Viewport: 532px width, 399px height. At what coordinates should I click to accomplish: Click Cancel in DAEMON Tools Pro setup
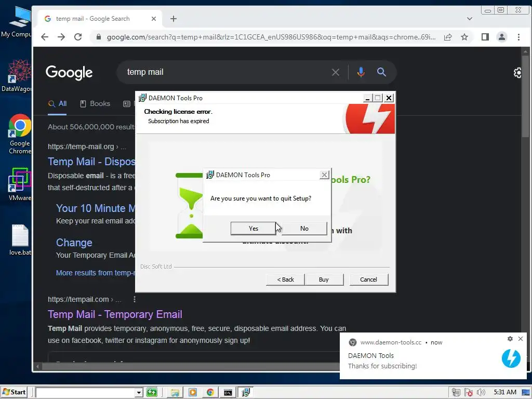coord(368,280)
